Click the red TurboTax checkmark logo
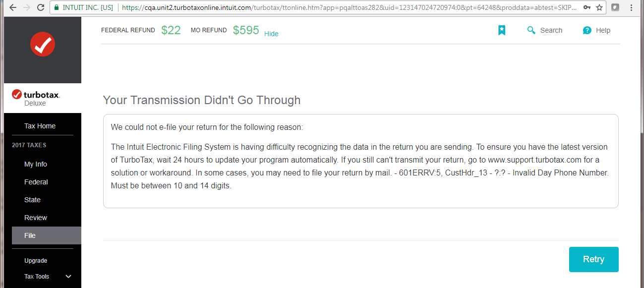644x288 pixels. tap(43, 44)
